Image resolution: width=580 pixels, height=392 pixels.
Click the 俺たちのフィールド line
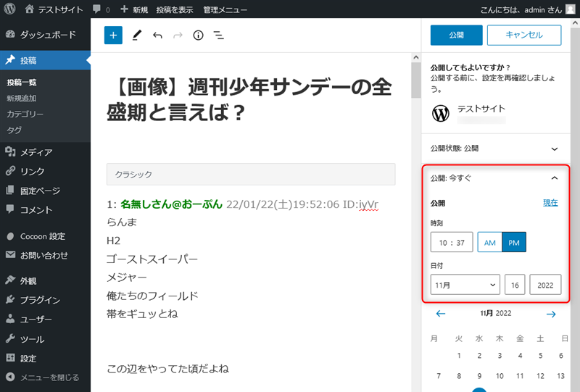pos(152,296)
